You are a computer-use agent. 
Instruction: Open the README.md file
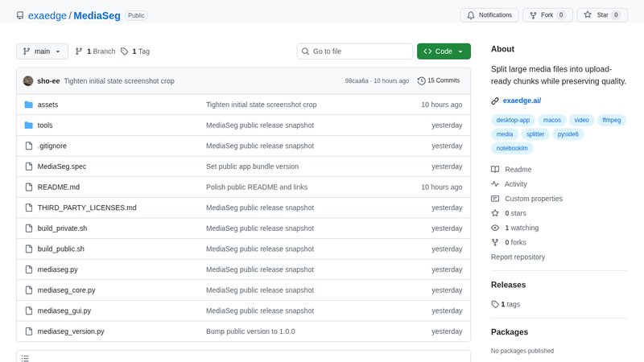pos(58,187)
